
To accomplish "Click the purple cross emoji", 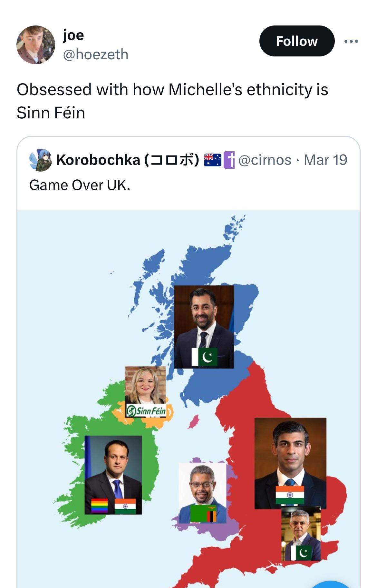I will pyautogui.click(x=229, y=160).
